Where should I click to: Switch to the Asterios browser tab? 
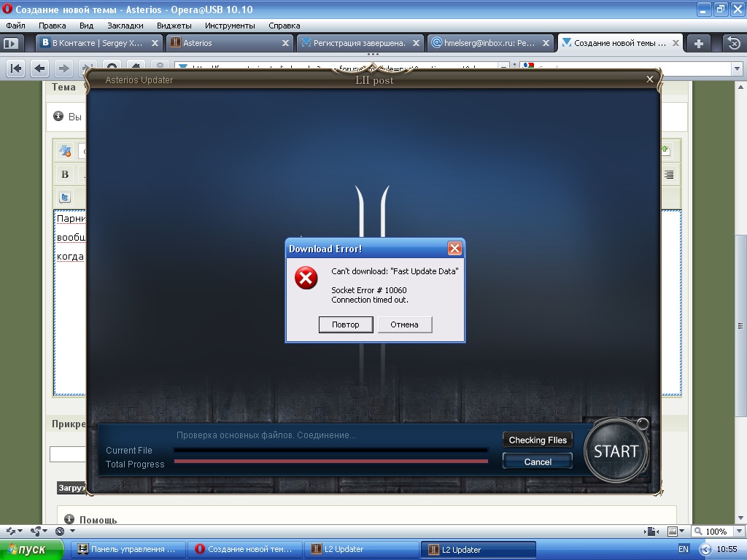[x=230, y=43]
